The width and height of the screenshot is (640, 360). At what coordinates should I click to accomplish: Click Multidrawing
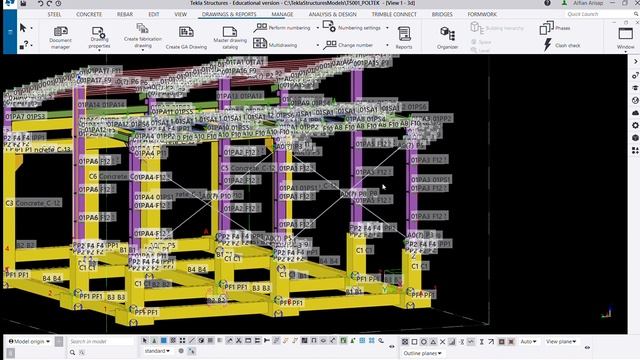(x=275, y=44)
